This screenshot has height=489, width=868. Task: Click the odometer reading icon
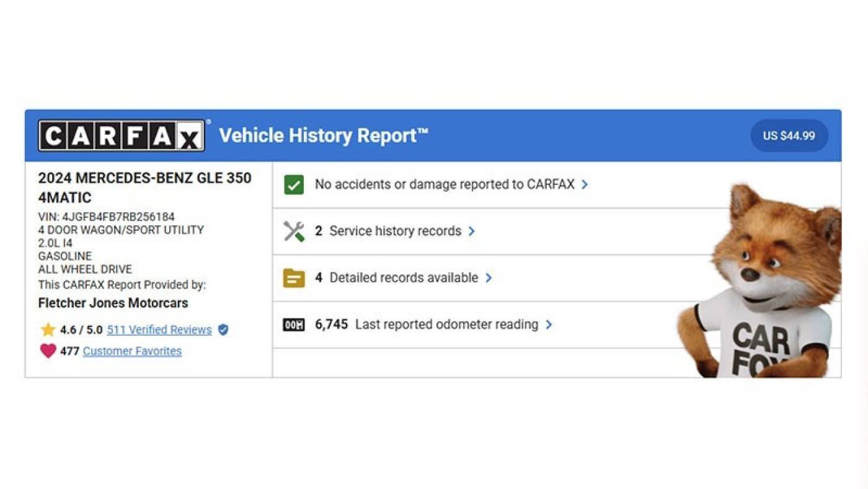tap(294, 325)
